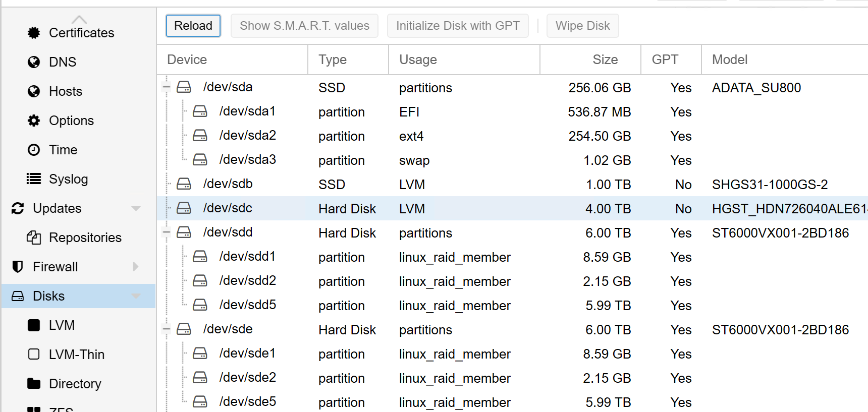Expand the Firewall submenu arrow
868x412 pixels.
click(x=136, y=267)
